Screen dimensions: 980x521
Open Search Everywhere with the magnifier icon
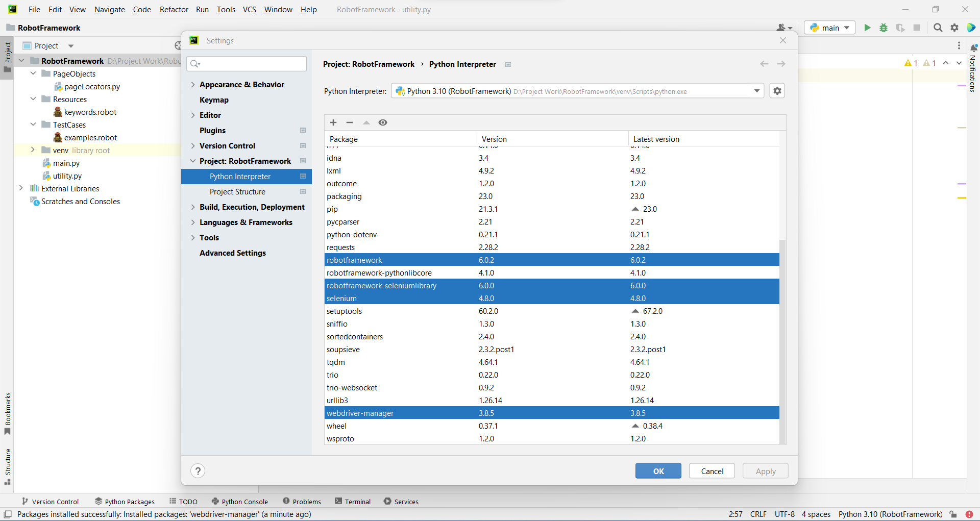938,28
